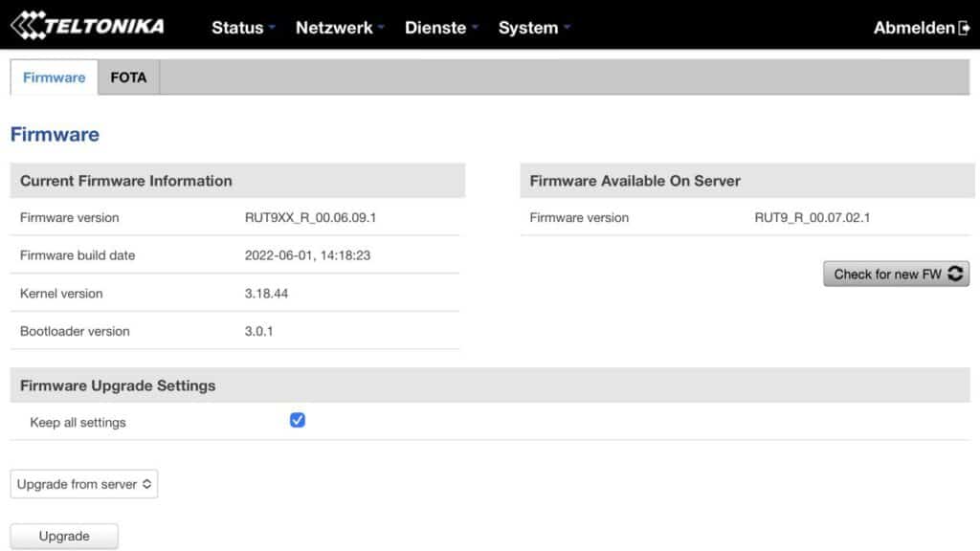980x551 pixels.
Task: Select the Firmware tab
Action: pyautogui.click(x=53, y=77)
